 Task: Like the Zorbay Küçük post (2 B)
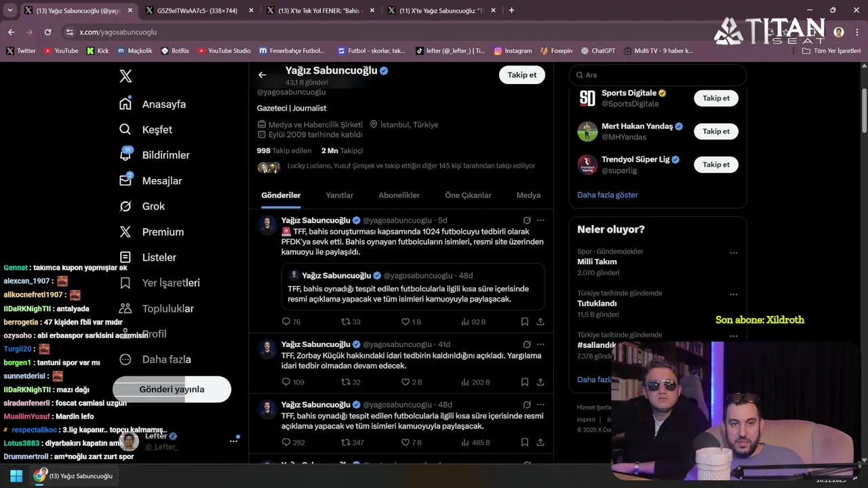(x=411, y=382)
